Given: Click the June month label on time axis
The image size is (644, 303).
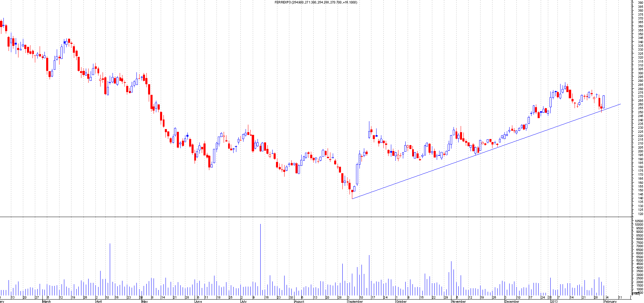Looking at the screenshot, I should tap(198, 302).
